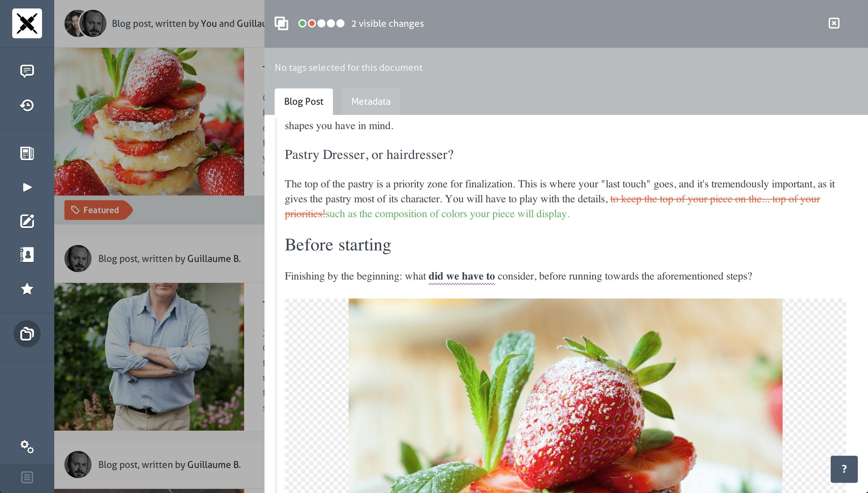The height and width of the screenshot is (493, 868).
Task: Open the settings gears icon
Action: 27,447
